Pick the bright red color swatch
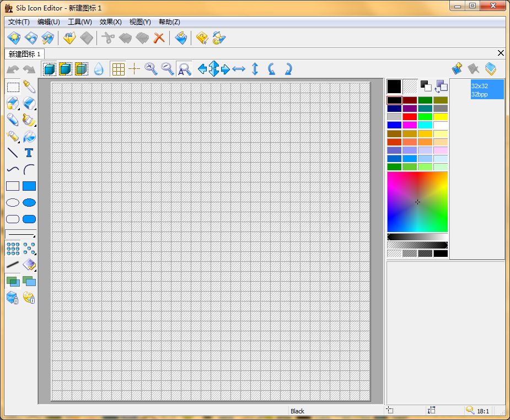The width and height of the screenshot is (510, 420). tap(410, 117)
